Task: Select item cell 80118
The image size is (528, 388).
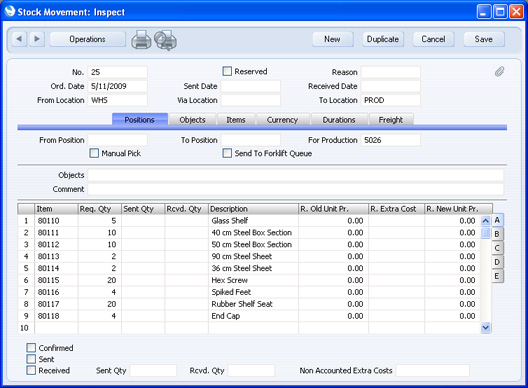Action: pyautogui.click(x=56, y=316)
